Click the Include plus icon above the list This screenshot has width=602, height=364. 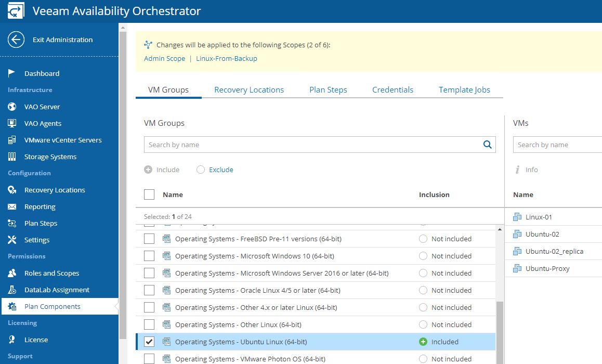(x=148, y=170)
